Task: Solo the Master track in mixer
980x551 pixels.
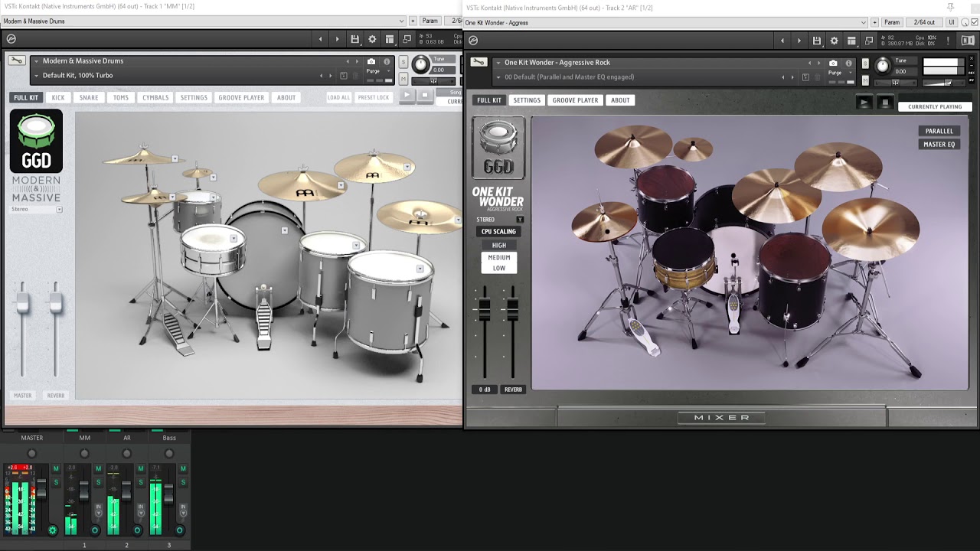Action: coord(56,481)
